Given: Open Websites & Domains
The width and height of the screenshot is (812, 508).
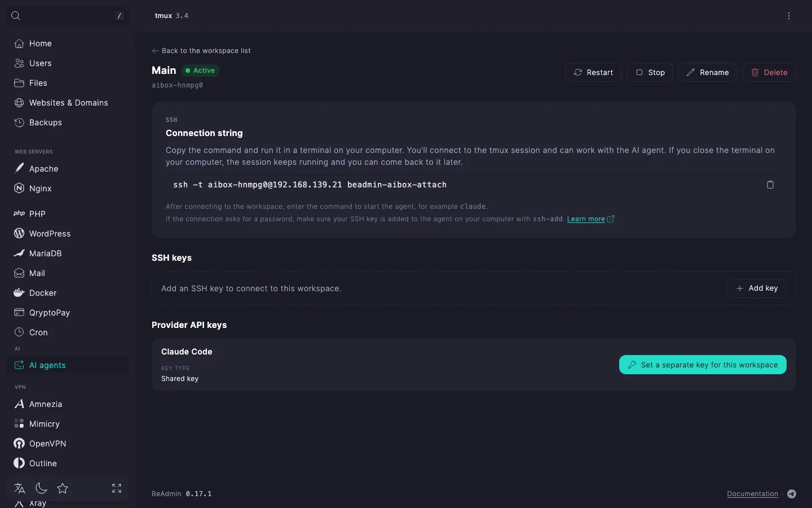Looking at the screenshot, I should (x=68, y=103).
